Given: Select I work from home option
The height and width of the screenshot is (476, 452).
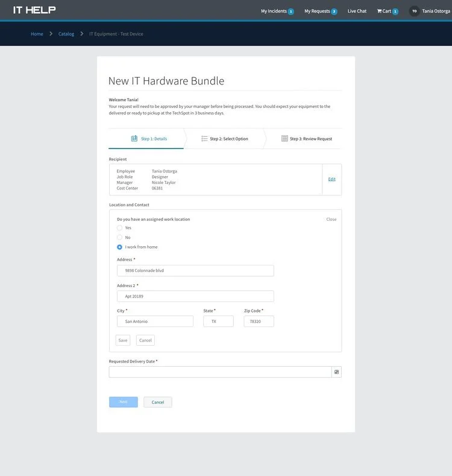Looking at the screenshot, I should [x=119, y=247].
